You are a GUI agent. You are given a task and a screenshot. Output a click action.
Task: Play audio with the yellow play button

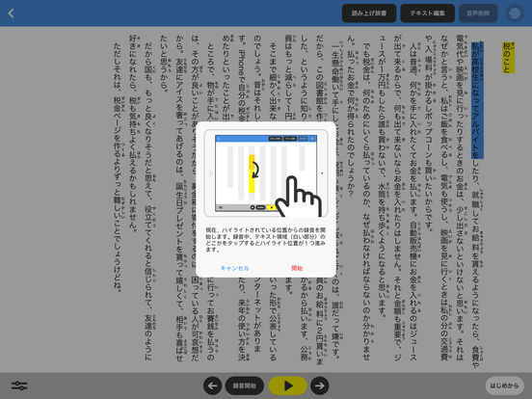288,386
